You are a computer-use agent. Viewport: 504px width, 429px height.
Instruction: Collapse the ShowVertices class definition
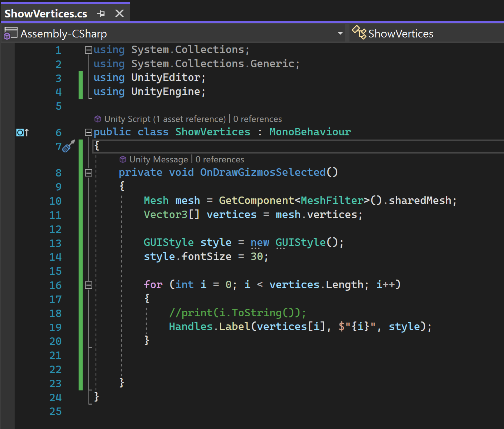coord(88,132)
